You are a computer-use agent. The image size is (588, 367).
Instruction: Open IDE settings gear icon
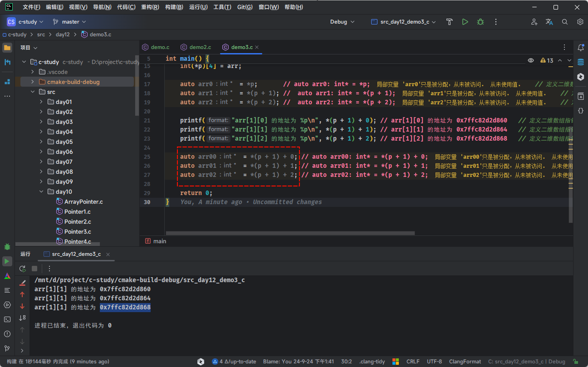[x=580, y=22]
